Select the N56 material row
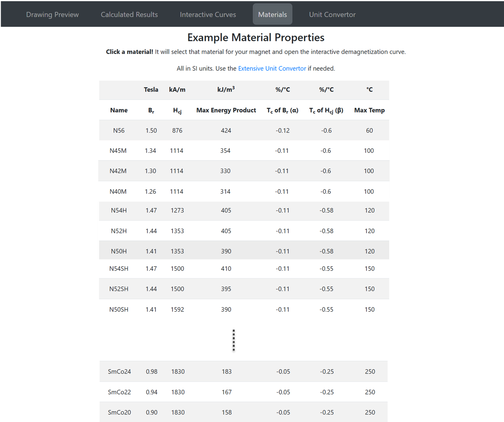The image size is (504, 422). [119, 130]
